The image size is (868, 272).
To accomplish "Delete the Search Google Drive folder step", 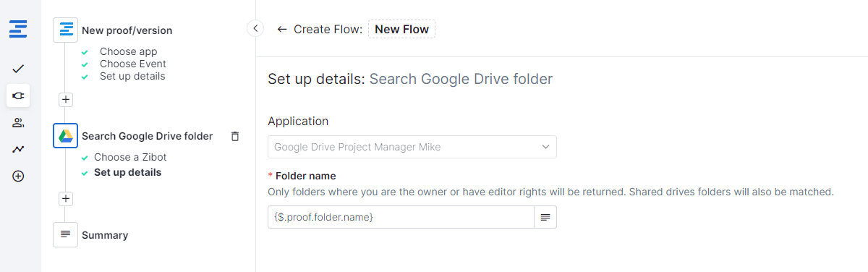I will 234,136.
